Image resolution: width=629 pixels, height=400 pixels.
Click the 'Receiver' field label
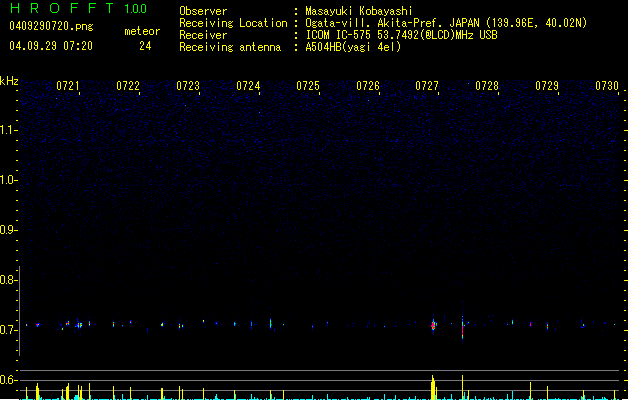click(203, 35)
